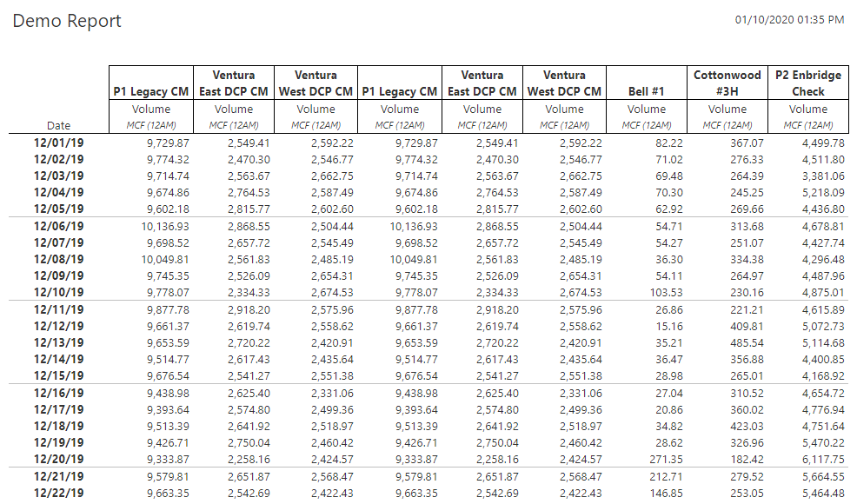Select the 12/06/19 date row label
The height and width of the screenshot is (504, 857).
pos(59,226)
